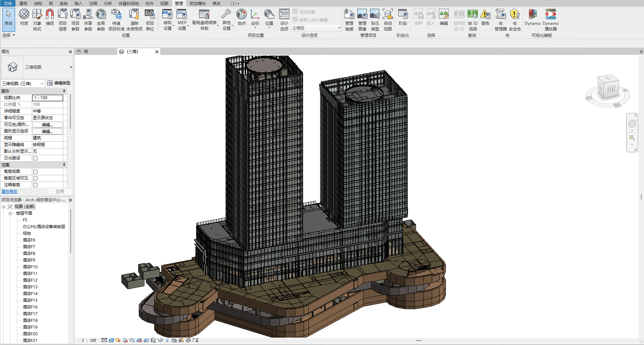Open the 警告 warnings review
This screenshot has height=345, width=644.
pos(485,17)
